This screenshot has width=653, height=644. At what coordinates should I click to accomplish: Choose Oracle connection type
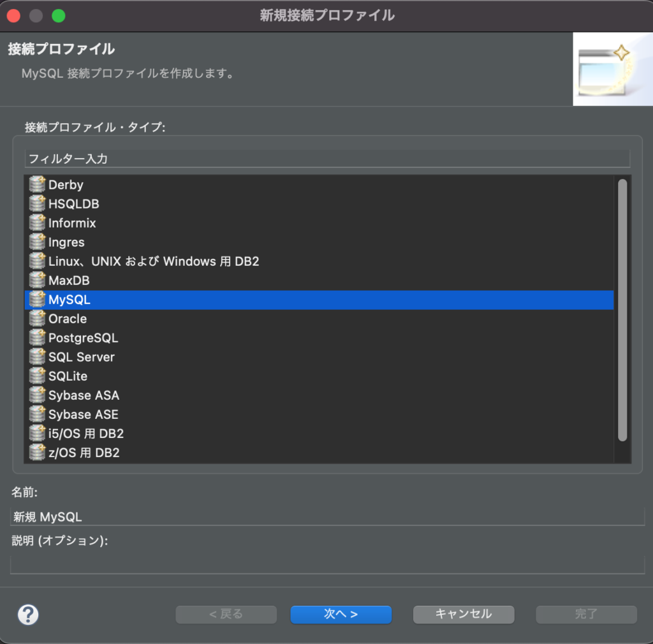[x=319, y=318]
